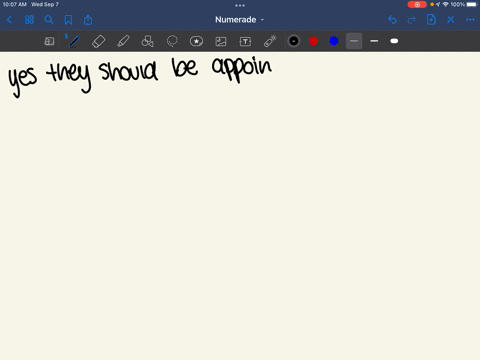Viewport: 480px width, 360px height.
Task: Open the Elements sticker tool
Action: pos(196,41)
